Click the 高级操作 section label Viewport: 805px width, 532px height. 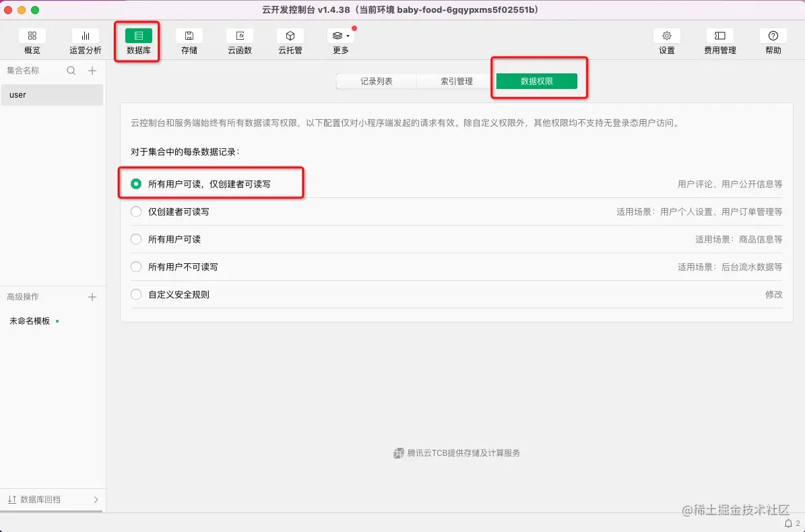(23, 297)
